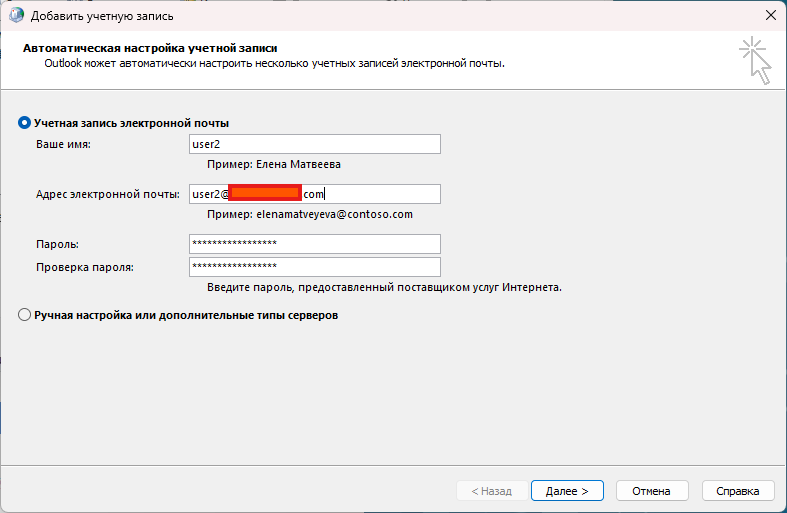787x513 pixels.
Task: Click the Ваше имя input field
Action: tap(314, 144)
